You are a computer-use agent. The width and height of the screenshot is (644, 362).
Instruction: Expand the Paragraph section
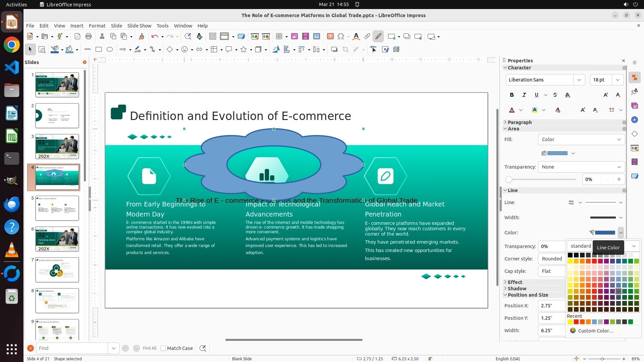520,122
